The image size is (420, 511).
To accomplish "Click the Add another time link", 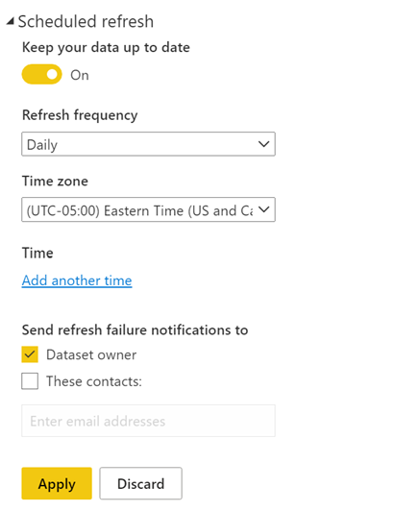I will click(77, 280).
